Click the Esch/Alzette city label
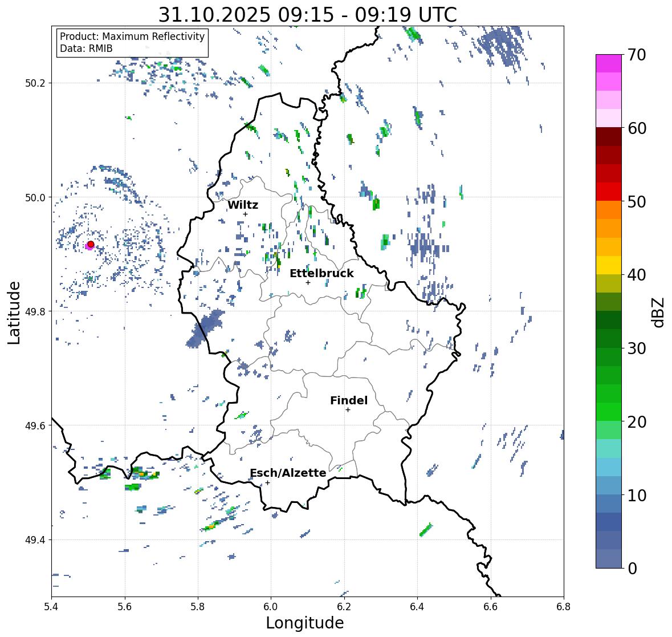The image size is (672, 637). [x=288, y=473]
